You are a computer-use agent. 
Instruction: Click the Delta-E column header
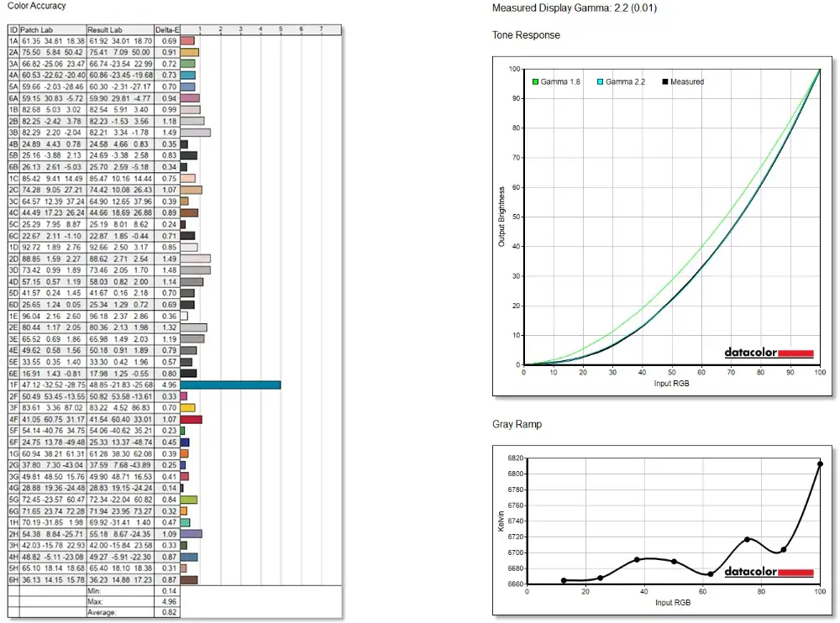(167, 30)
